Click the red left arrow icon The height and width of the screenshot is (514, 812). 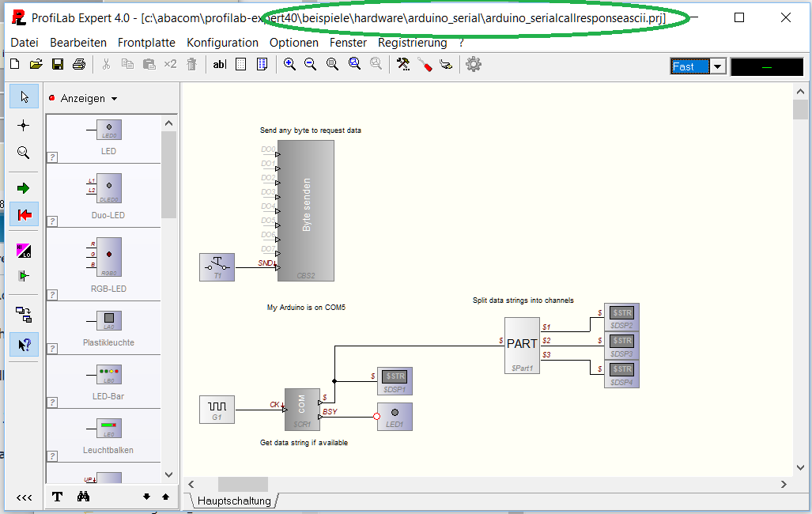(24, 214)
